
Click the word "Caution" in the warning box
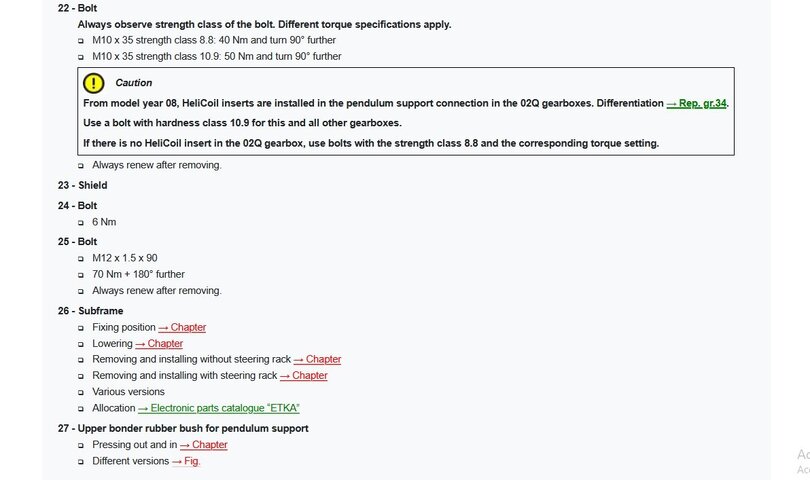(134, 83)
